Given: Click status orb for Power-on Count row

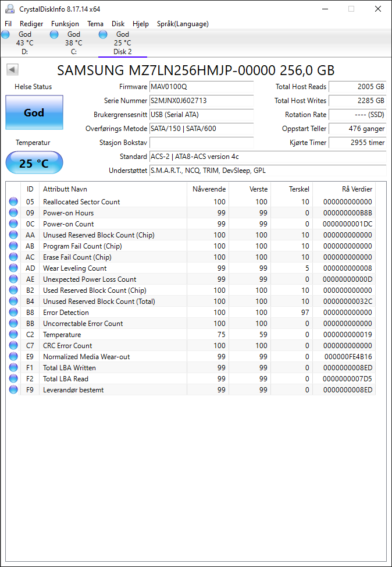Looking at the screenshot, I should pos(13,224).
